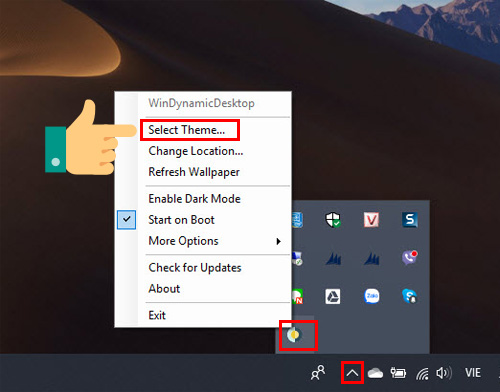This screenshot has height=392, width=500.
Task: Open Google Drive tray icon
Action: [333, 296]
